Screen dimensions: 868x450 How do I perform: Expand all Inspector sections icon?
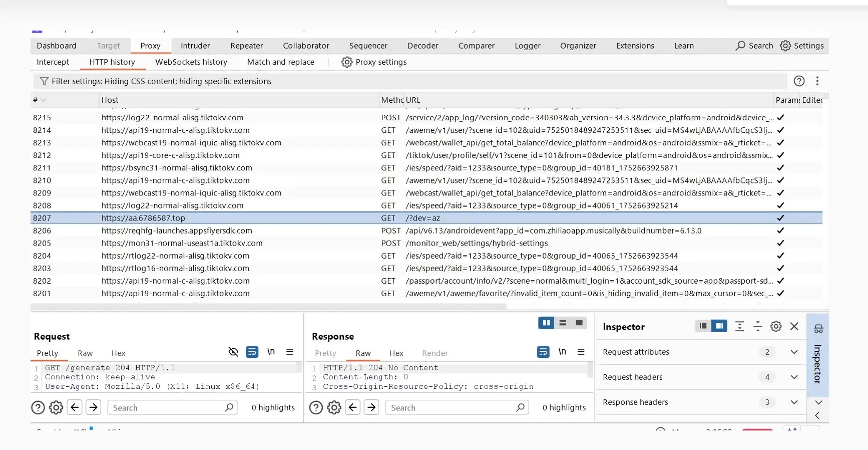point(739,326)
